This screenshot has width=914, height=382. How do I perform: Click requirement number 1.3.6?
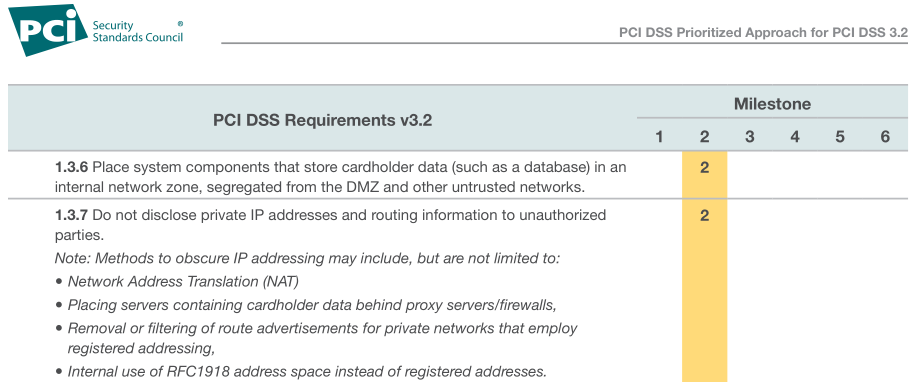pyautogui.click(x=71, y=167)
